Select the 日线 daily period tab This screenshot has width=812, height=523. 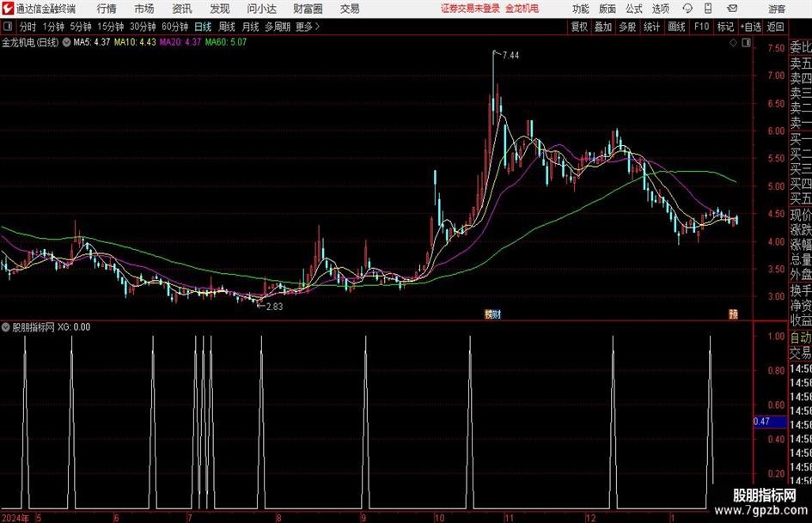pyautogui.click(x=203, y=27)
